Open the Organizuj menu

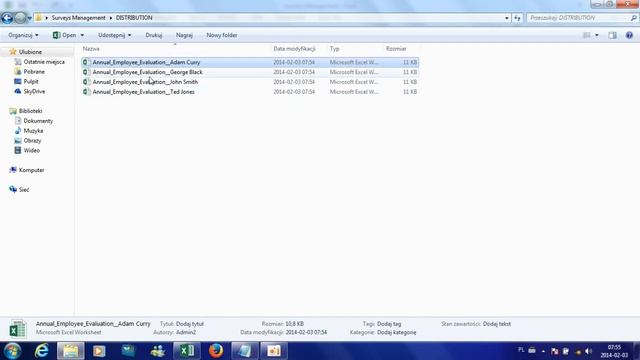(23, 35)
